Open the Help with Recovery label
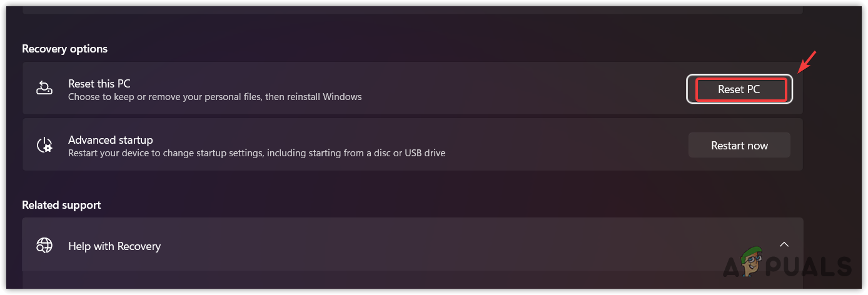This screenshot has width=868, height=295. pyautogui.click(x=114, y=246)
